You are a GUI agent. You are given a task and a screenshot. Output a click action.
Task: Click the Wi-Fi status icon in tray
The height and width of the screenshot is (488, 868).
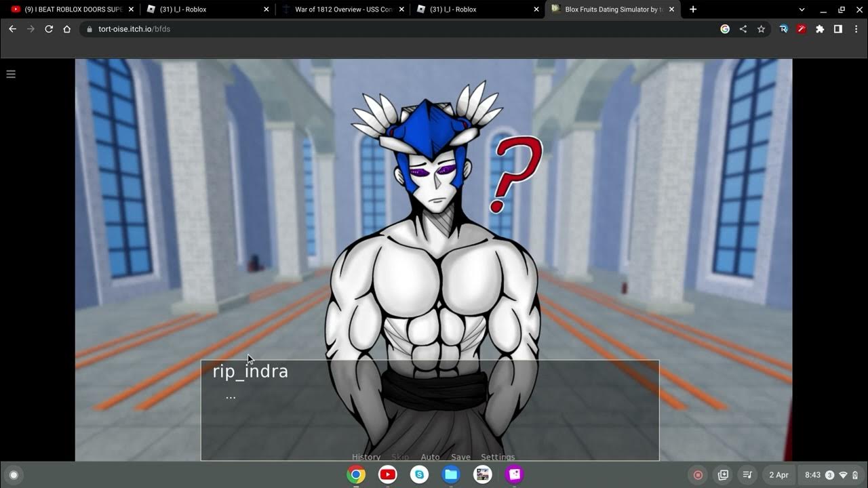(x=844, y=475)
